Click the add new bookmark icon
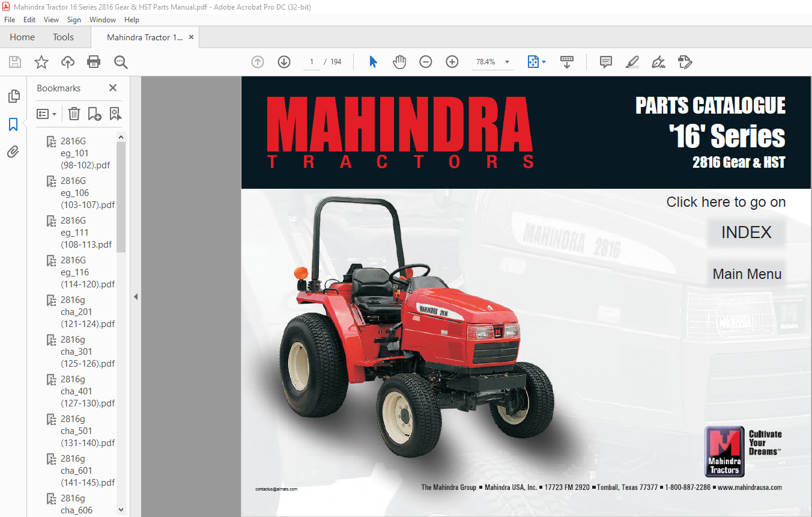The image size is (812, 517). coord(94,114)
